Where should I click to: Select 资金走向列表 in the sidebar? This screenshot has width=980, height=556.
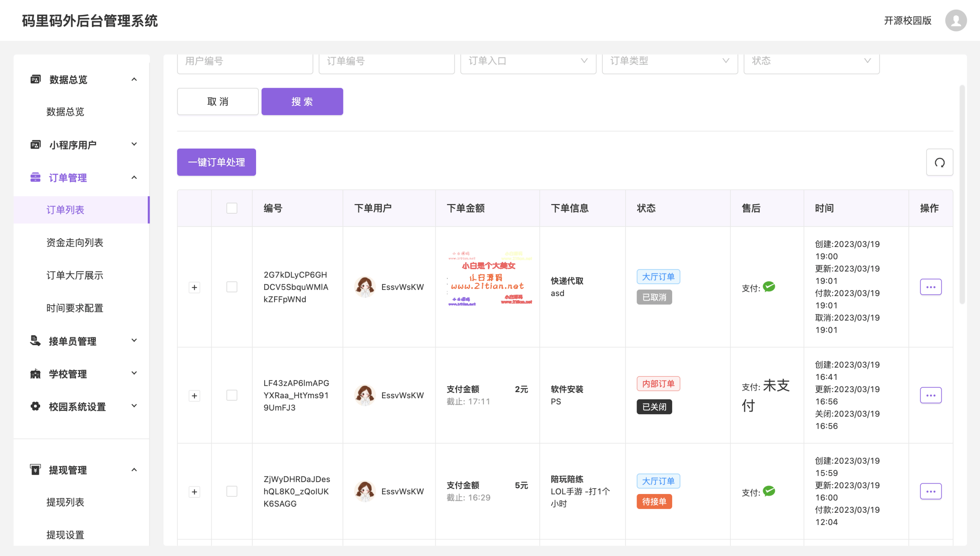coord(75,242)
